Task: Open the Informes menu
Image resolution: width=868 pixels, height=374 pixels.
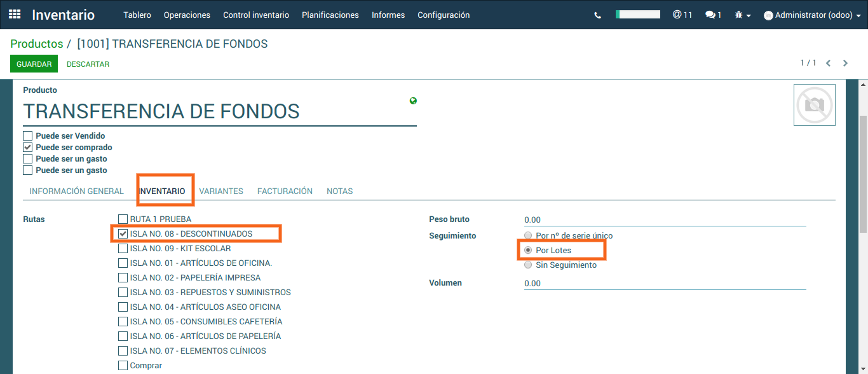Action: 388,15
